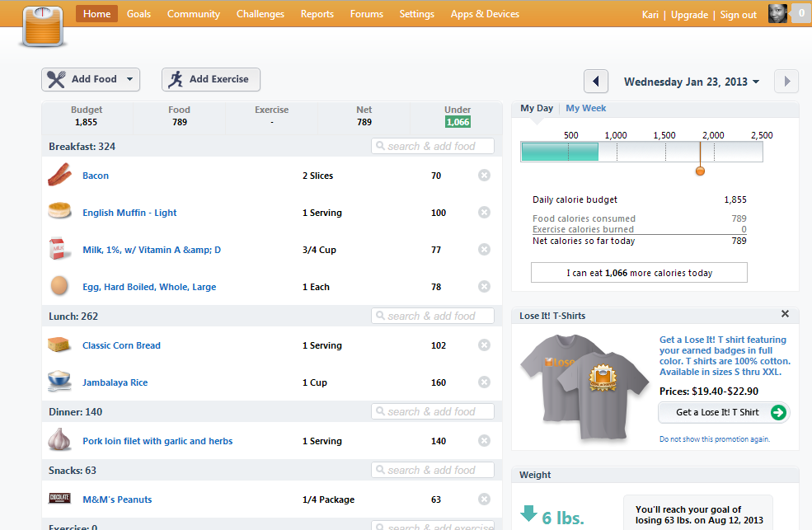Click Do not show this promotion again
The width and height of the screenshot is (812, 530).
coord(714,439)
